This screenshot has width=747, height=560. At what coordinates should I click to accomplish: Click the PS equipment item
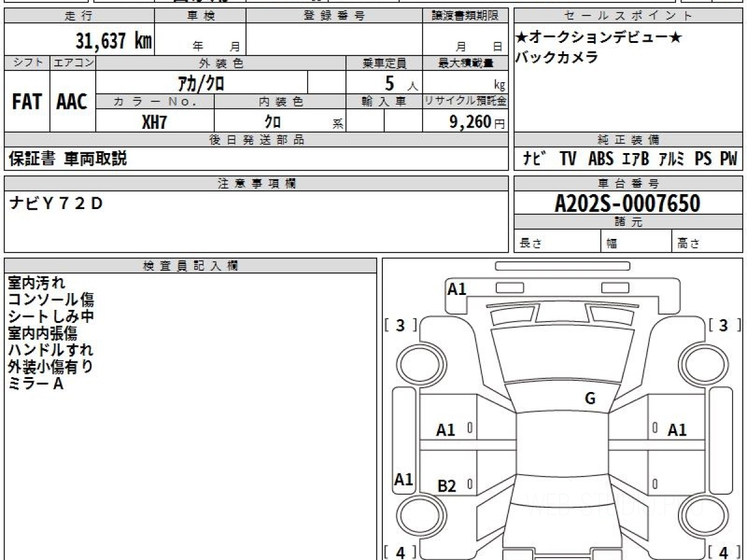point(703,159)
